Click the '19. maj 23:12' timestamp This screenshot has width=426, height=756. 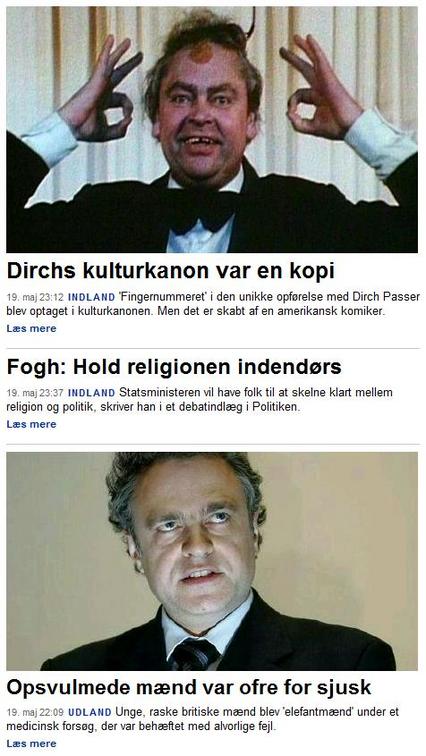click(35, 297)
